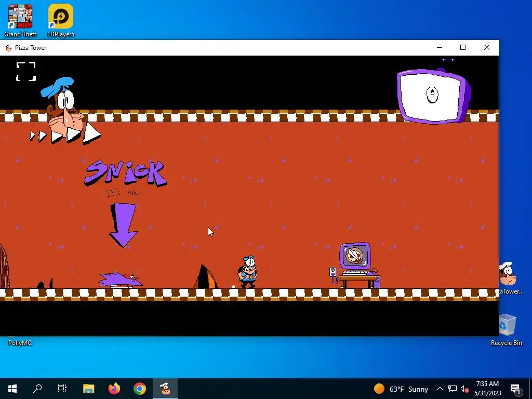Click the purple down arrow sign
The width and height of the screenshot is (532, 399).
pos(123,224)
